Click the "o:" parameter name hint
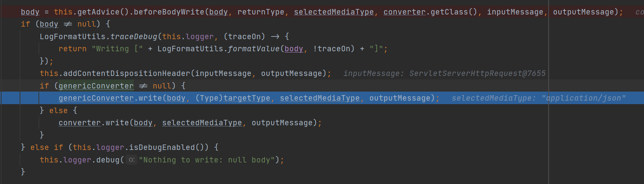The image size is (644, 184). click(131, 160)
